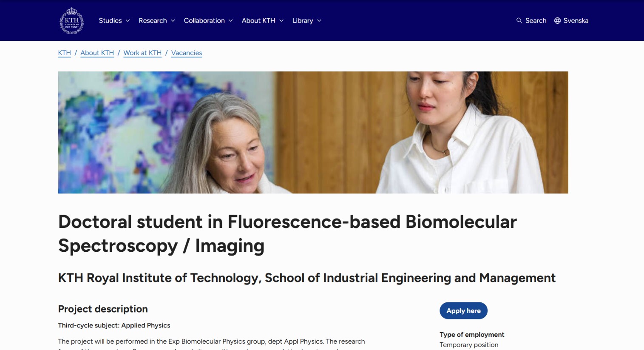Click the Project description heading

tap(103, 309)
